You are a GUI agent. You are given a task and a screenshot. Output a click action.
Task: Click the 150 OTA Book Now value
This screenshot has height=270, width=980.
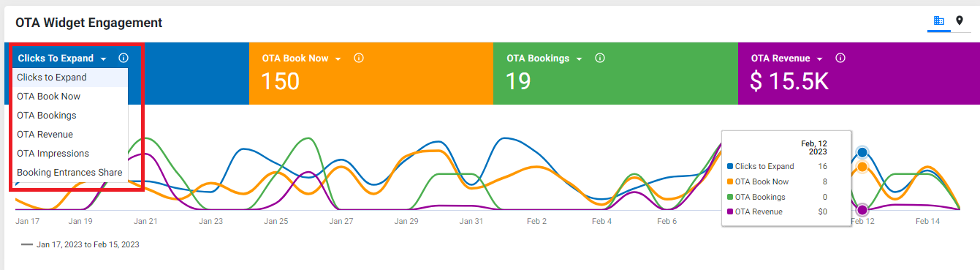280,81
